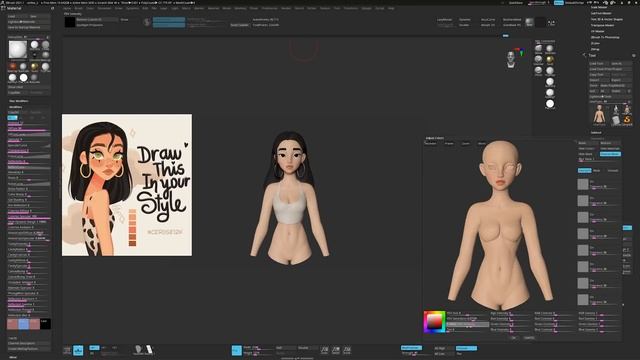Expand UV Master plugin entry

point(598,31)
